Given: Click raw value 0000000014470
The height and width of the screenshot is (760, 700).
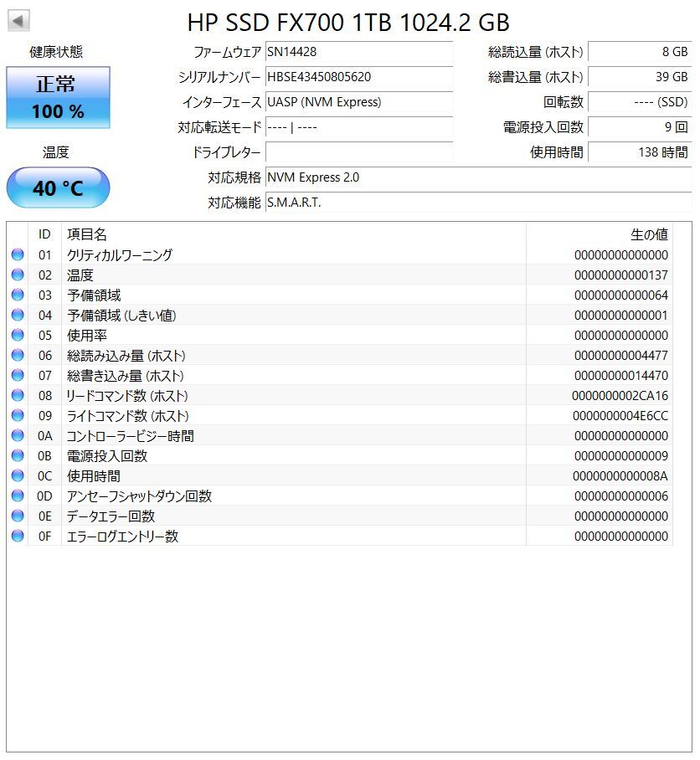Looking at the screenshot, I should point(621,376).
